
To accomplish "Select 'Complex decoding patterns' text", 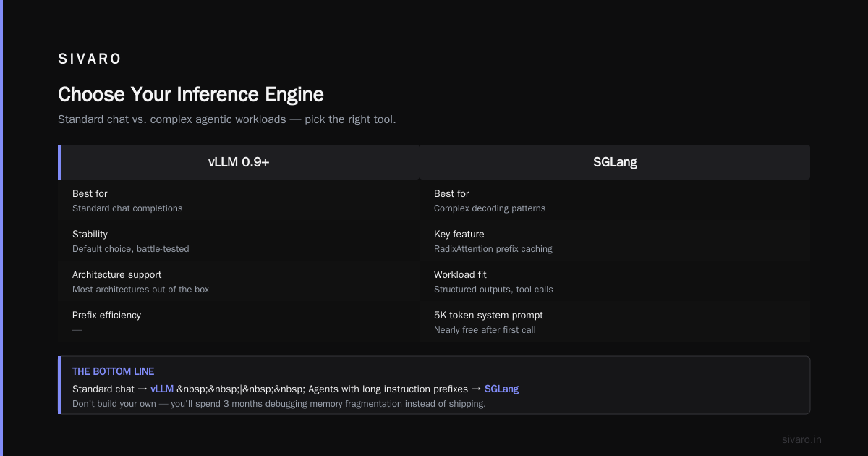I will [490, 208].
